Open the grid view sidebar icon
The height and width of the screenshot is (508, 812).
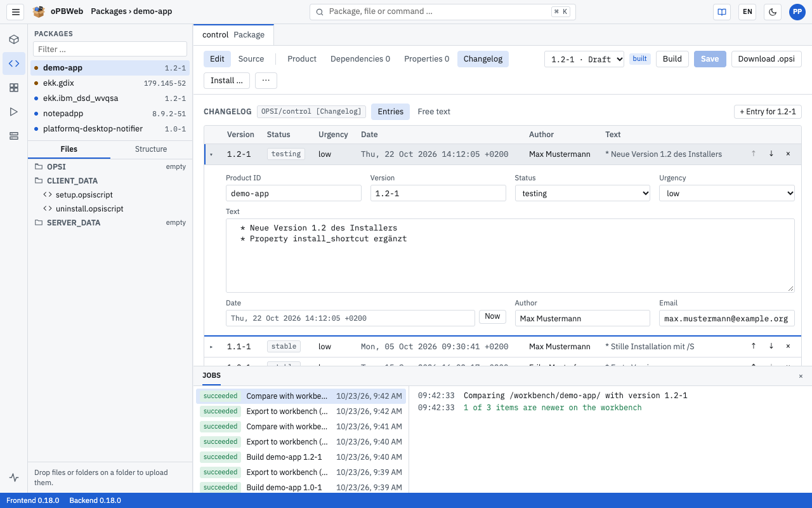click(14, 88)
